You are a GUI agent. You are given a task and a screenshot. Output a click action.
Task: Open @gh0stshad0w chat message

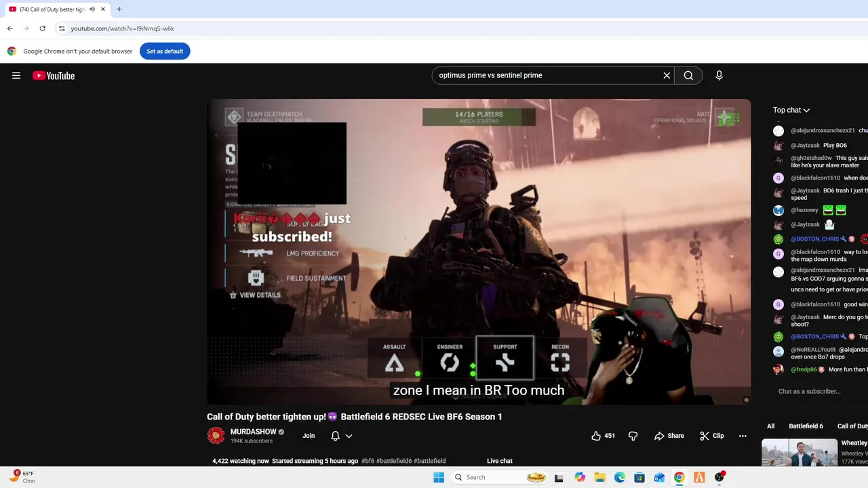(x=811, y=158)
